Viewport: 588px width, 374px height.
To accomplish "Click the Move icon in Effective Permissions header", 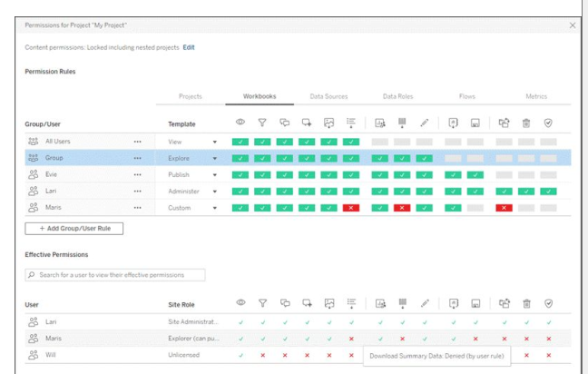I will click(505, 303).
